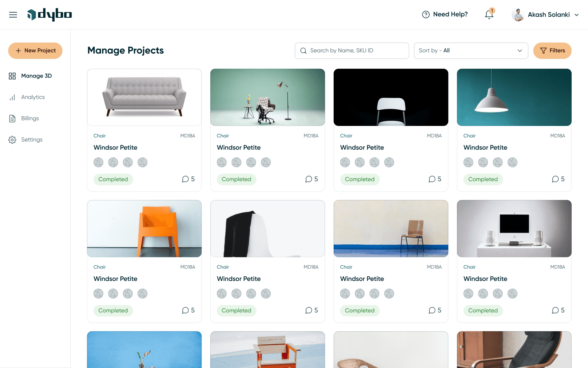The width and height of the screenshot is (588, 368).
Task: Expand the Sort by - All dropdown
Action: [471, 51]
